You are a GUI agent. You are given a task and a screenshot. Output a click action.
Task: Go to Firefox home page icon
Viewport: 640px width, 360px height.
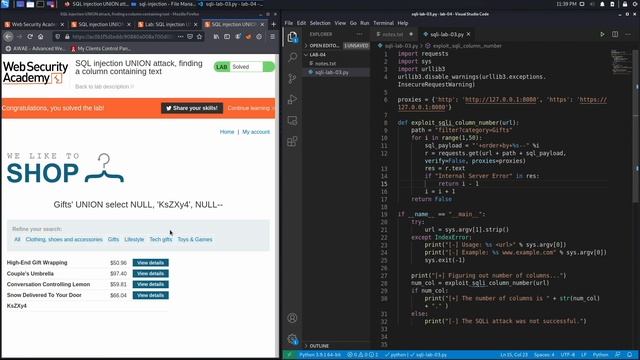[x=40, y=36]
